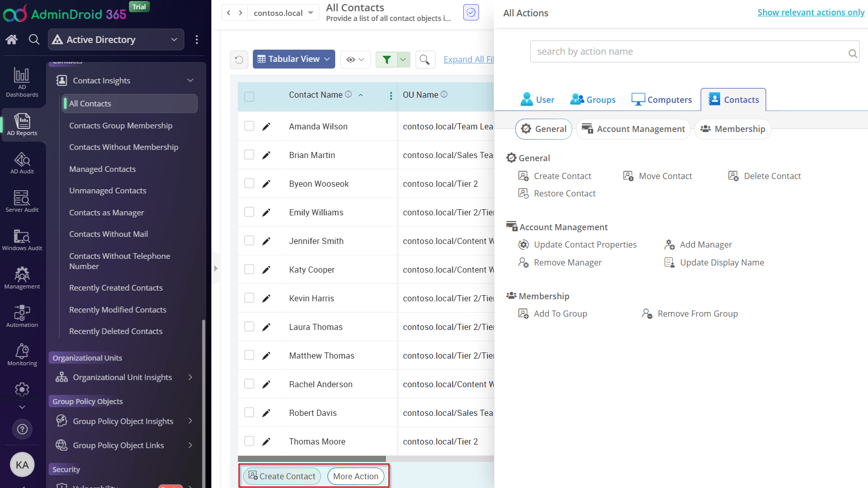
Task: Click Create Contact button below table
Action: [x=282, y=476]
